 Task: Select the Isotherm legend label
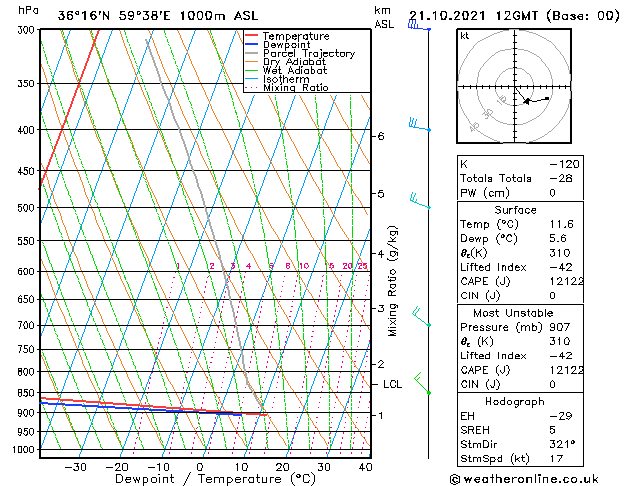tap(286, 79)
